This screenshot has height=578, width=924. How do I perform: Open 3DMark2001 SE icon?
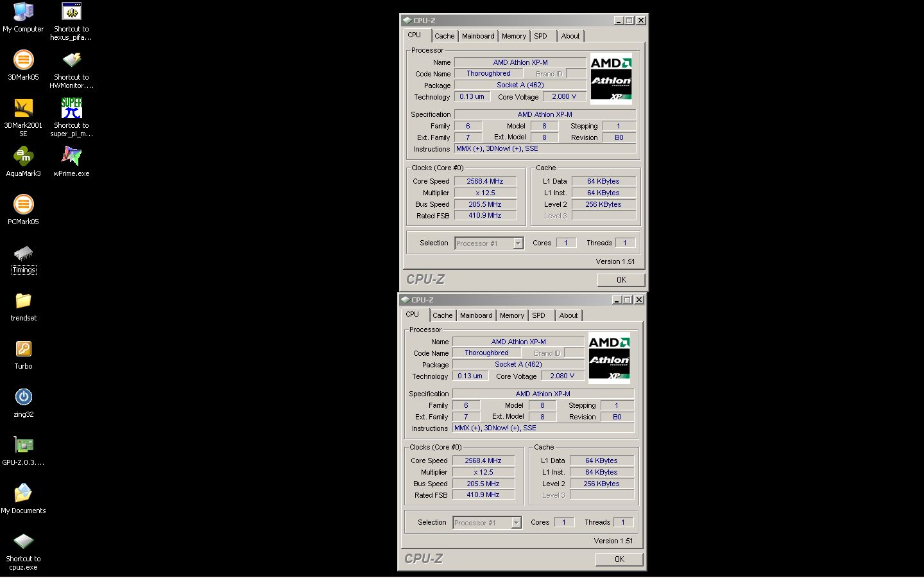[23, 118]
